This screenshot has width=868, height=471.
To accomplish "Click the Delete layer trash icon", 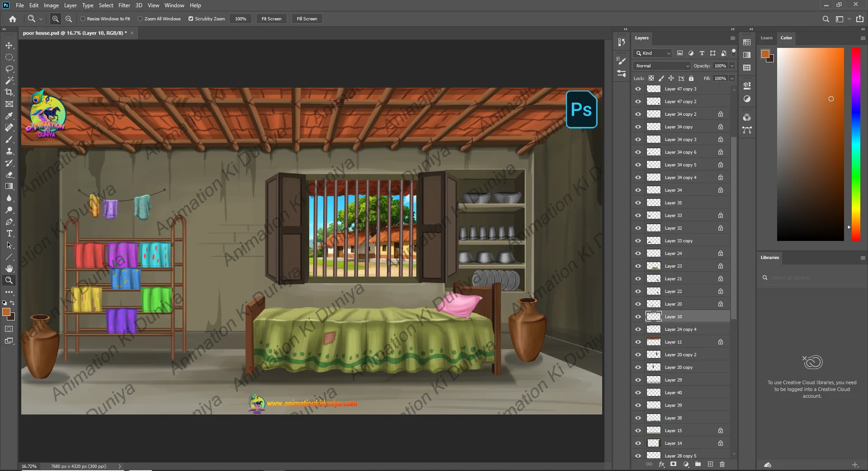I will coord(722,464).
